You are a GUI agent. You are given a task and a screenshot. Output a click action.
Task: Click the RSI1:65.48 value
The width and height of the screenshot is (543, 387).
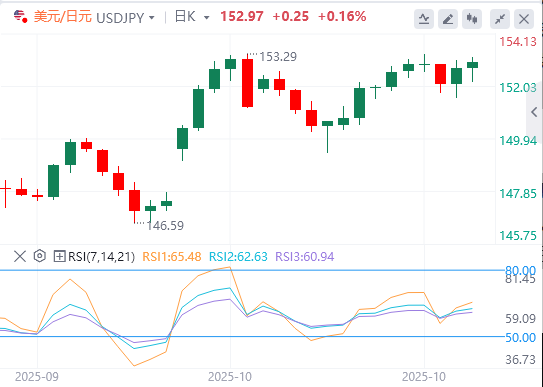pyautogui.click(x=172, y=257)
